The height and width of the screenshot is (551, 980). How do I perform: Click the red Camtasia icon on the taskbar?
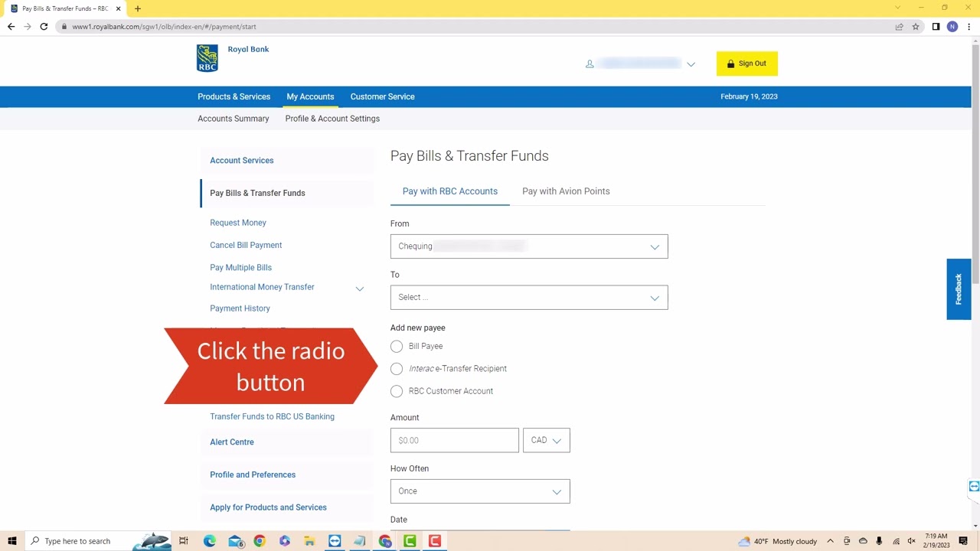point(435,541)
